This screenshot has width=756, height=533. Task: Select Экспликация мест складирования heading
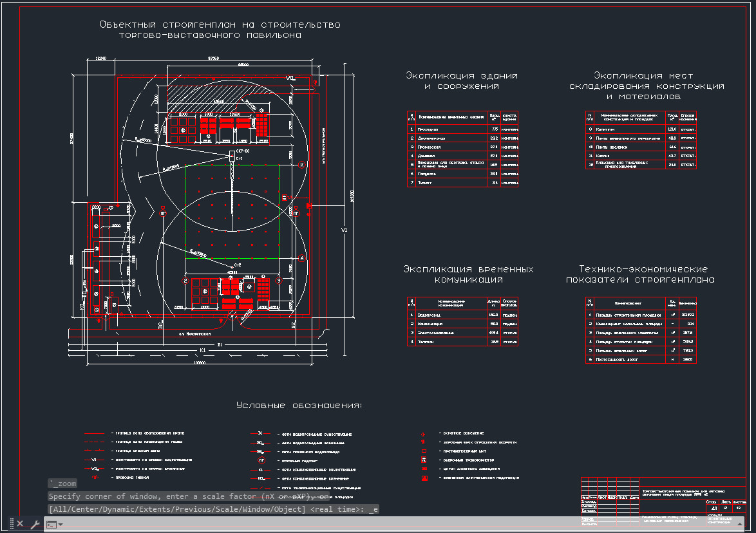point(647,86)
